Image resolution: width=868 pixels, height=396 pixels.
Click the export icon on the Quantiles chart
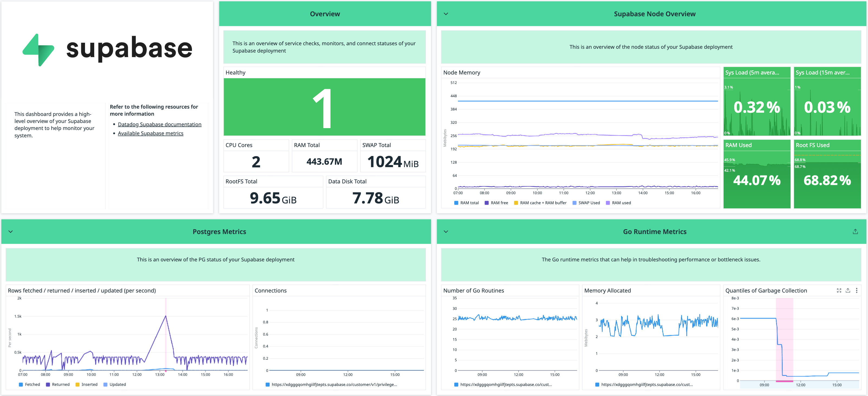pos(847,290)
